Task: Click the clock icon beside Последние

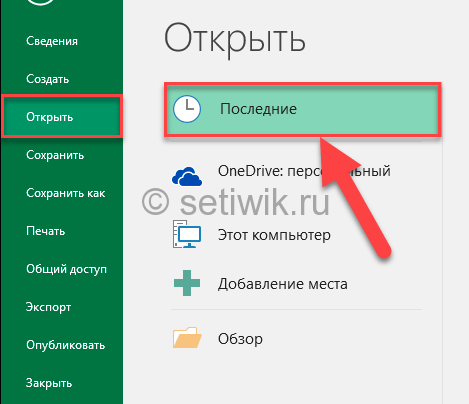Action: (x=187, y=109)
